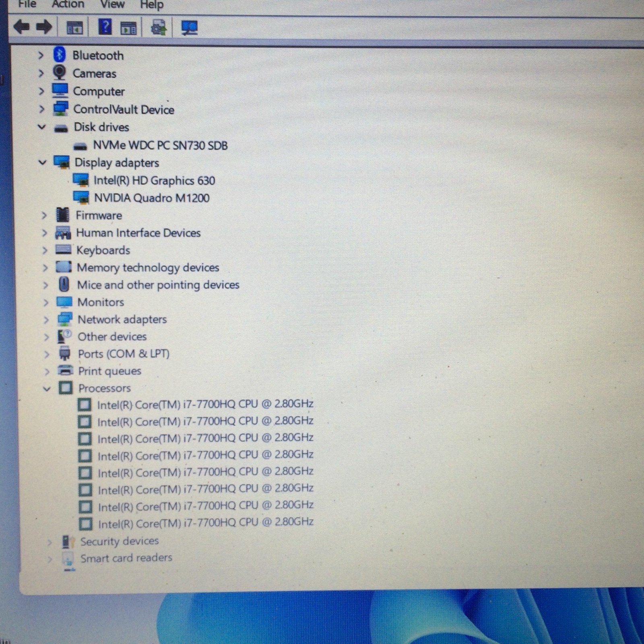644x644 pixels.
Task: Select the Processors category icon
Action: 66,388
